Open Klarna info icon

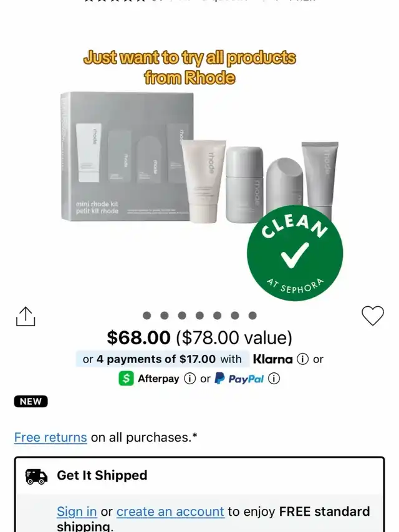[302, 359]
